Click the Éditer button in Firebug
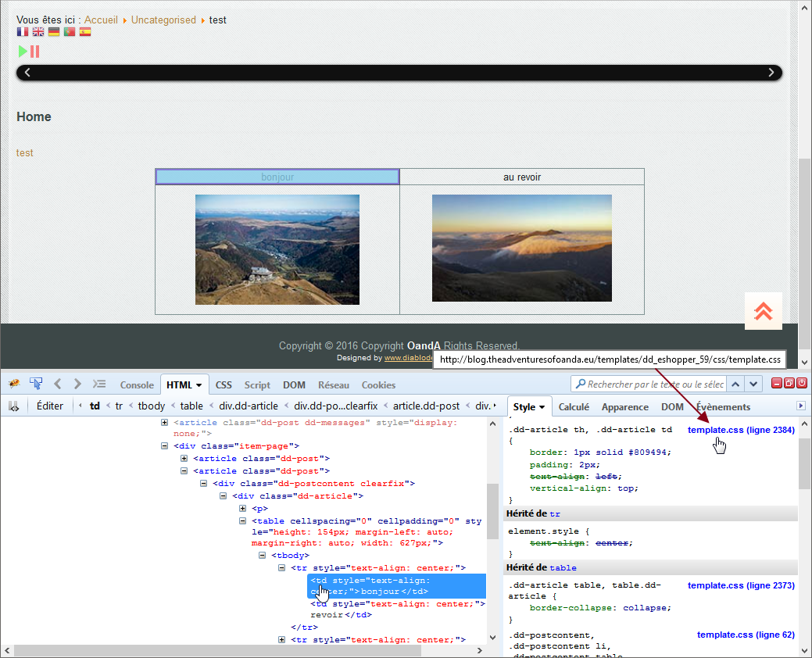 pyautogui.click(x=50, y=406)
